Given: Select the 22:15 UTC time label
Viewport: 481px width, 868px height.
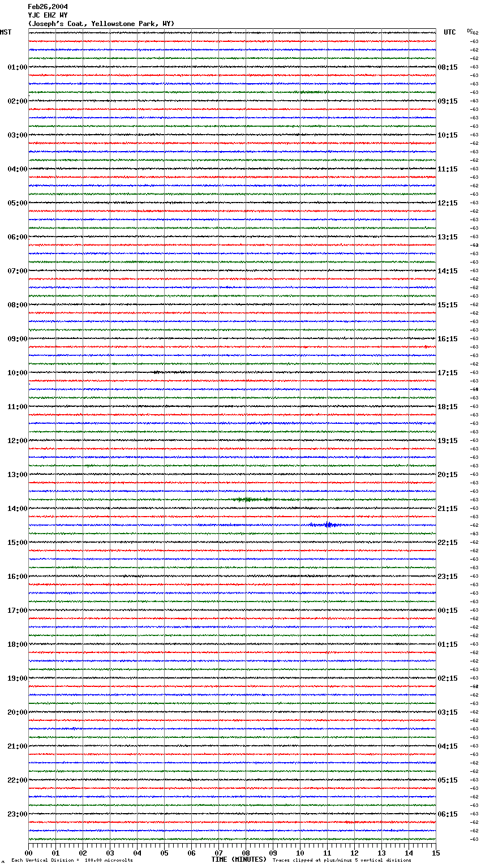Looking at the screenshot, I should tap(448, 543).
